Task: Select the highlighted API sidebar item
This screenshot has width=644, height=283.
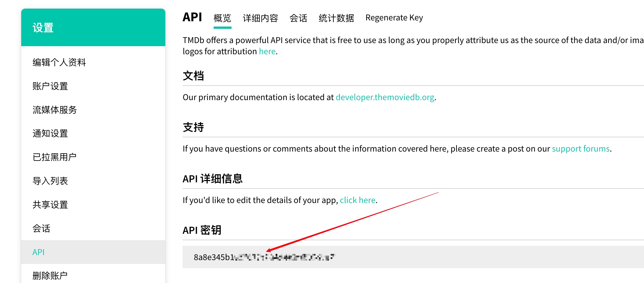Action: [93, 252]
